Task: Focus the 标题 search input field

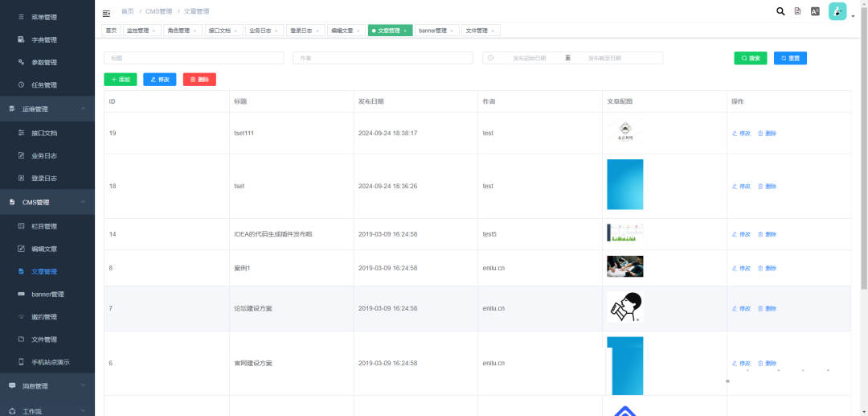Action: pos(194,58)
